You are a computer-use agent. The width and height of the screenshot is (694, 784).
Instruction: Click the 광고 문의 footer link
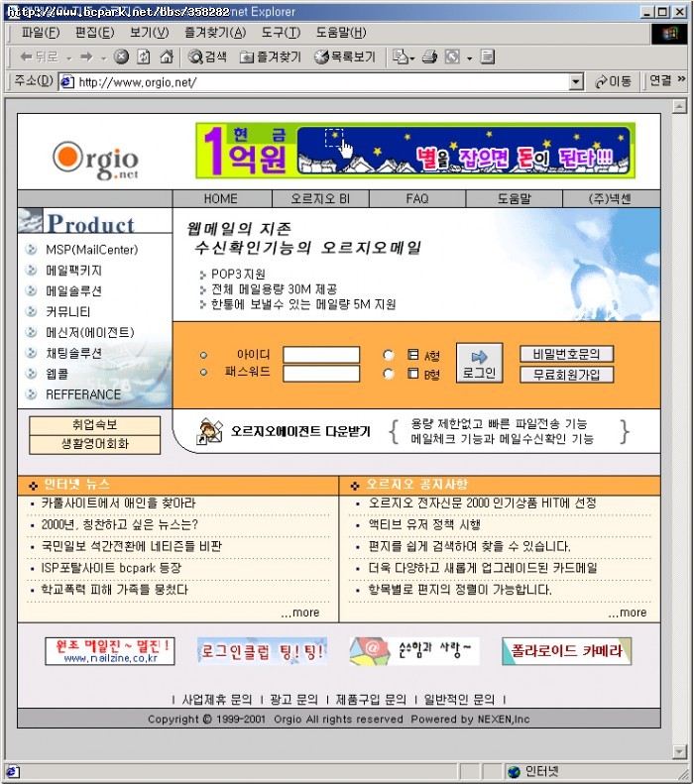tap(294, 699)
